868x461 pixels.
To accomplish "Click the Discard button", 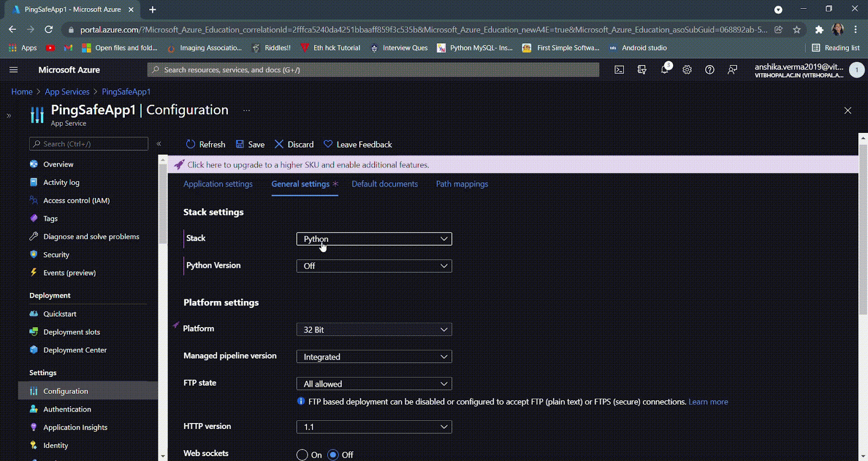I will [x=294, y=144].
